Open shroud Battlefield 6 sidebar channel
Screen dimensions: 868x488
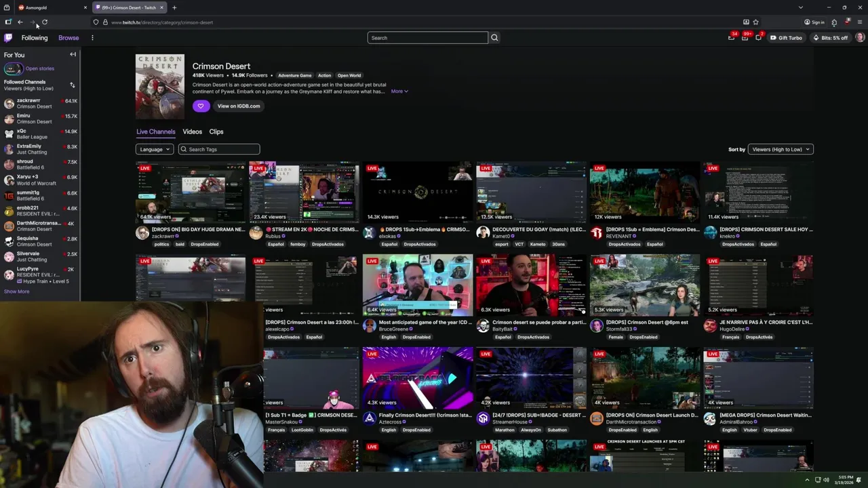click(x=40, y=165)
